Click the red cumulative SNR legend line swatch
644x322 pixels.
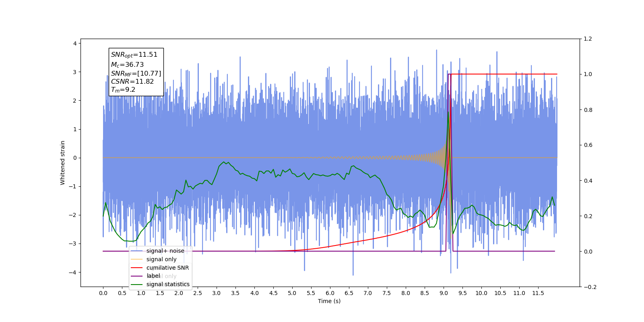[x=137, y=268]
